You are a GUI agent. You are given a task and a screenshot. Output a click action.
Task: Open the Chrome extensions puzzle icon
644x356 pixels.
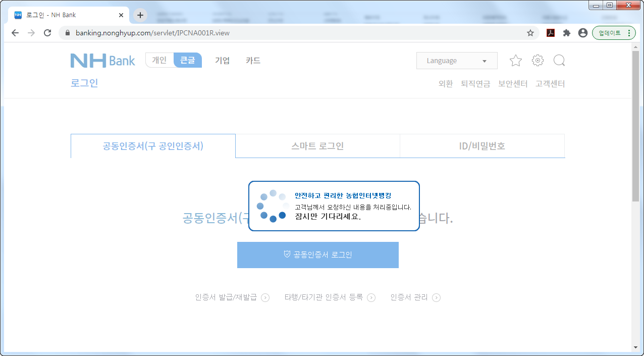pyautogui.click(x=567, y=33)
